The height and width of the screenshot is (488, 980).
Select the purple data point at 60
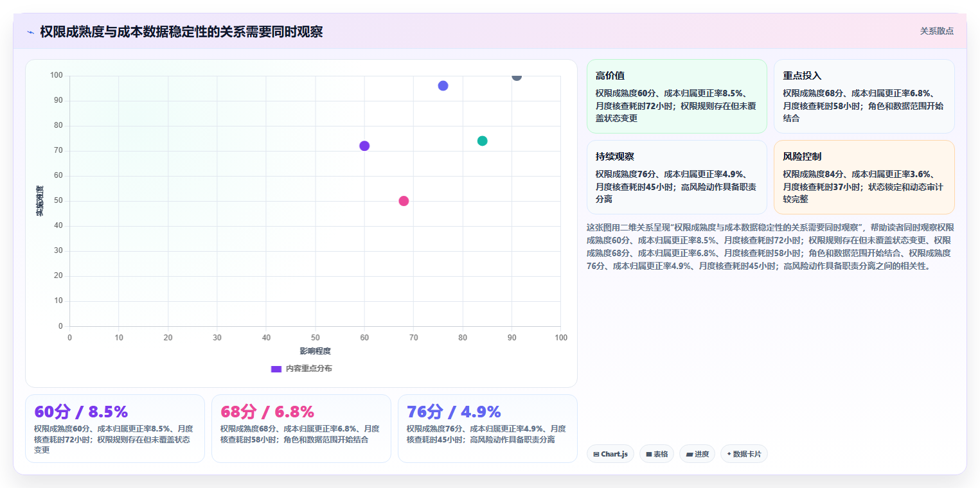click(x=364, y=146)
